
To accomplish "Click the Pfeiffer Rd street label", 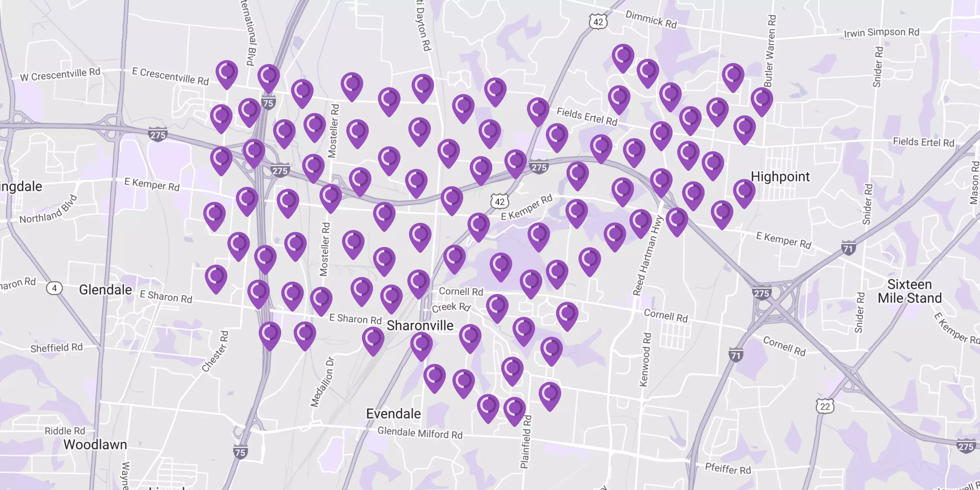I will [727, 468].
